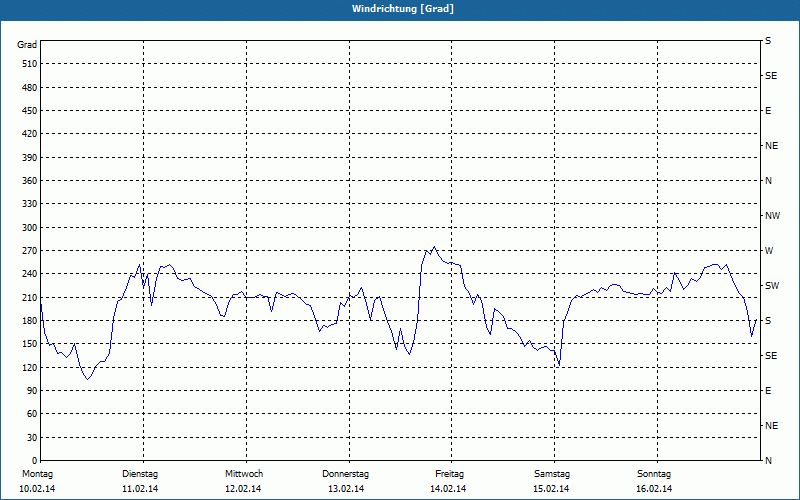Click the date 11.02.14
The image size is (800, 500).
coord(140,489)
